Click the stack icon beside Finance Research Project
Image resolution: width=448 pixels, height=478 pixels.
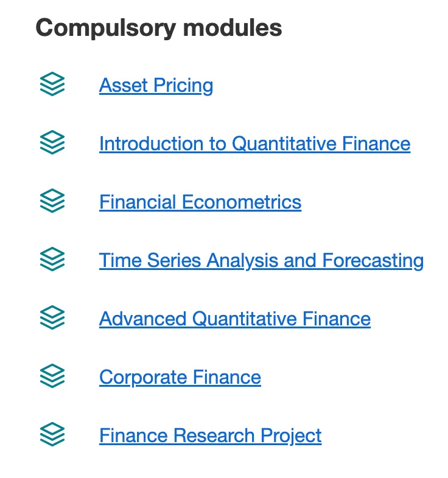tap(52, 435)
